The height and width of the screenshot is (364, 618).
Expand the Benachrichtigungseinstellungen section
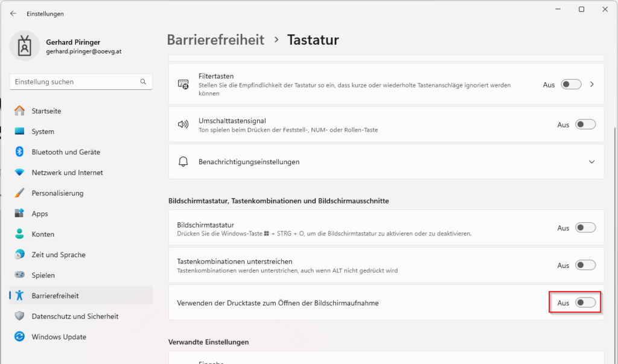(x=591, y=162)
